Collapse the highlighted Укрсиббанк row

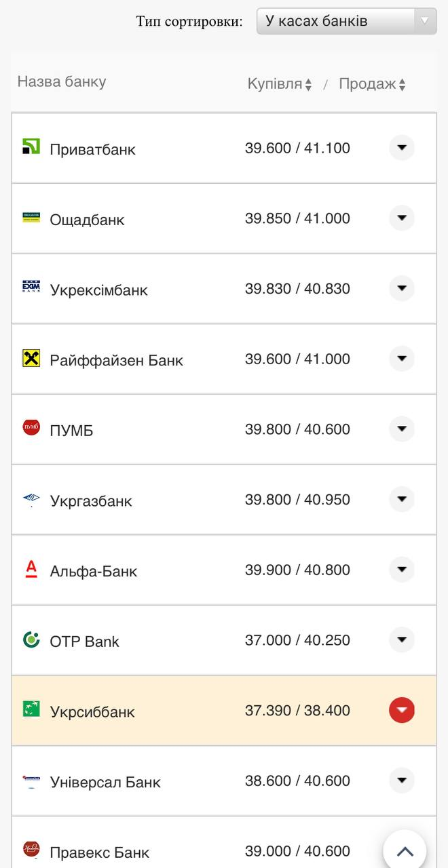tap(402, 710)
